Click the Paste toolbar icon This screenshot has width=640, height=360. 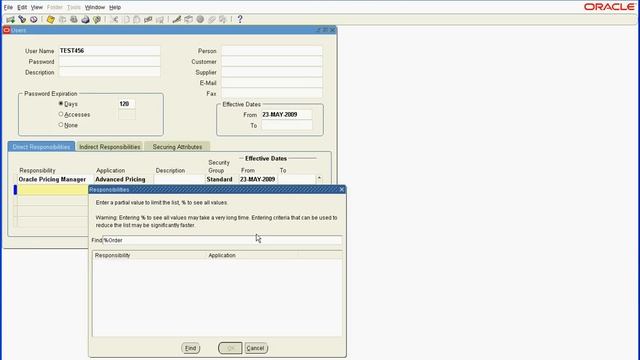[137, 19]
